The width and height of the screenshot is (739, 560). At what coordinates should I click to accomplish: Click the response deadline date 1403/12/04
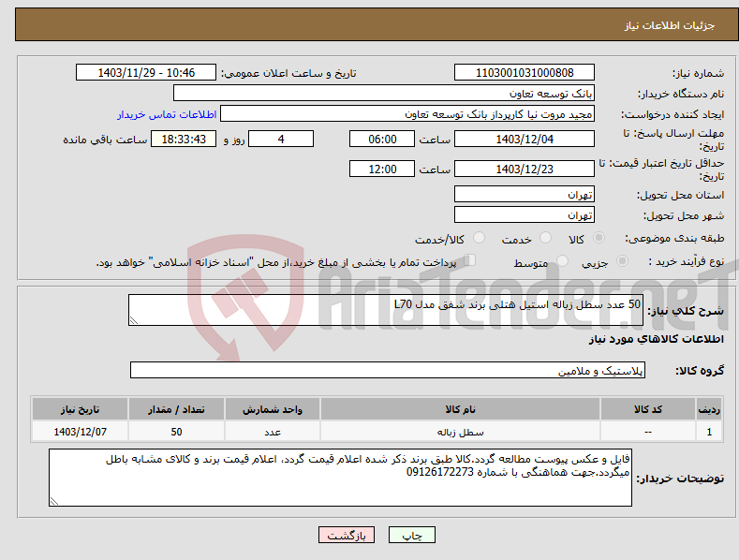(525, 139)
